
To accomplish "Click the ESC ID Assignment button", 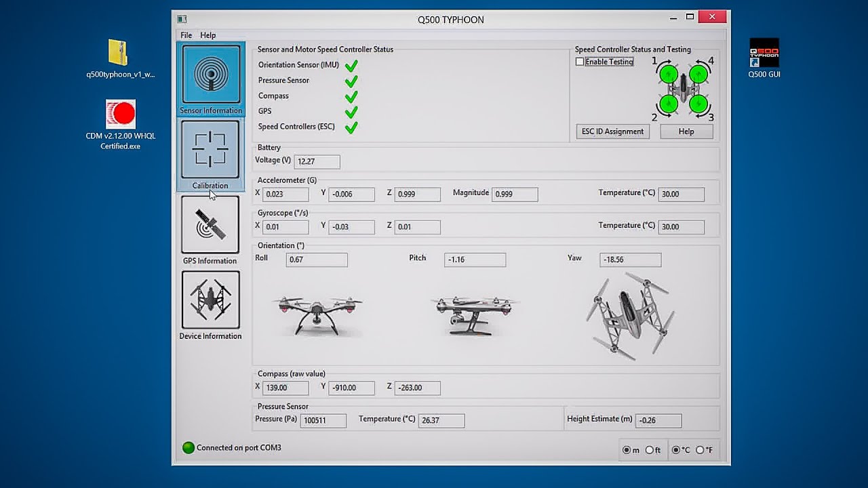I will 613,131.
